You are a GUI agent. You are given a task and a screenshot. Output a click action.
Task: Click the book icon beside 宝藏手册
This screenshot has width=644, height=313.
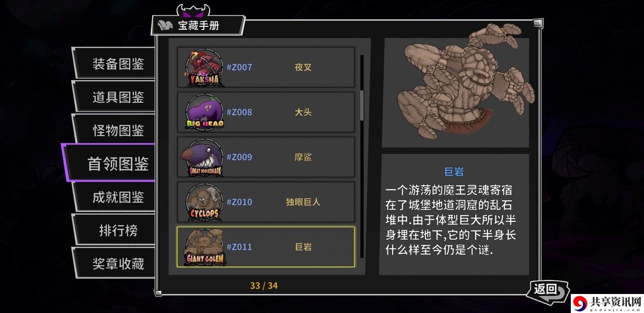point(165,25)
